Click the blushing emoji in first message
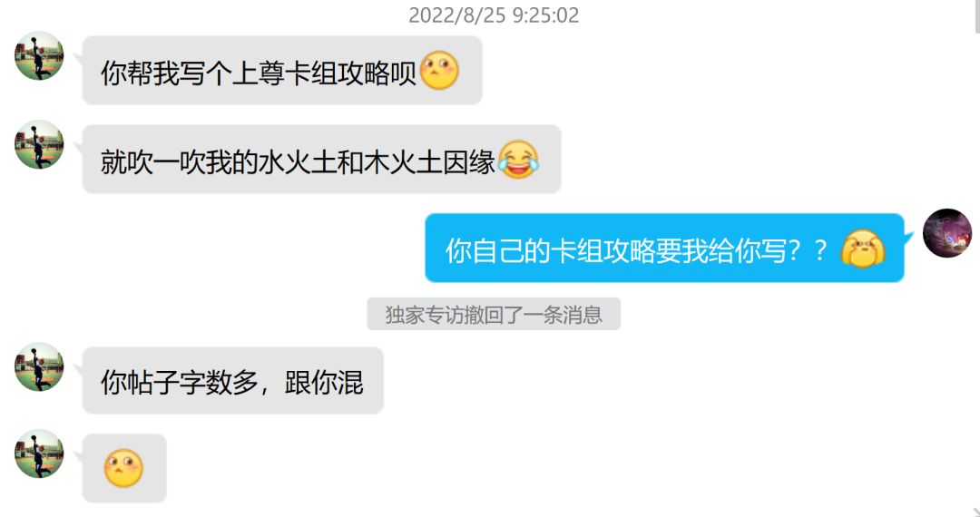Image resolution: width=980 pixels, height=517 pixels. click(x=439, y=71)
